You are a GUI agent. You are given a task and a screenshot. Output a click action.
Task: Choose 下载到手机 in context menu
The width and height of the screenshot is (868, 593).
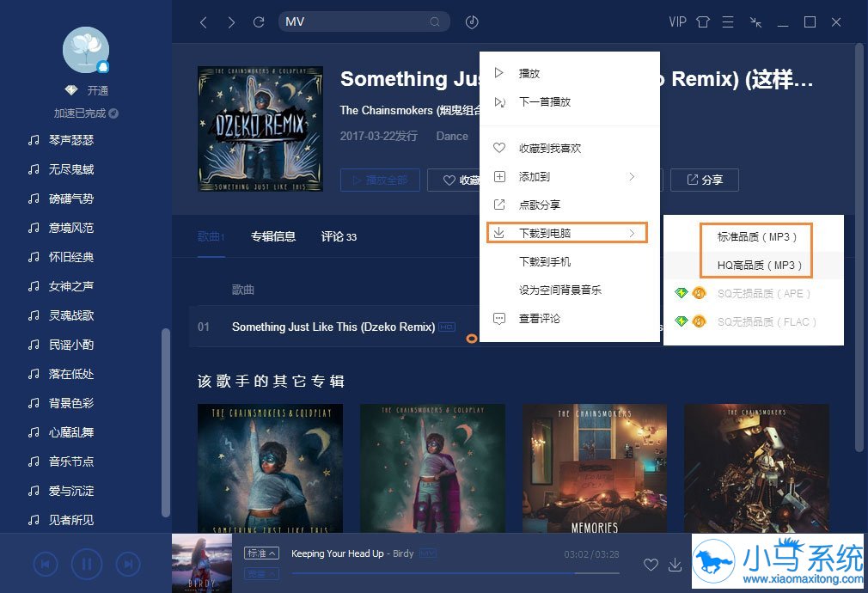[x=570, y=261]
